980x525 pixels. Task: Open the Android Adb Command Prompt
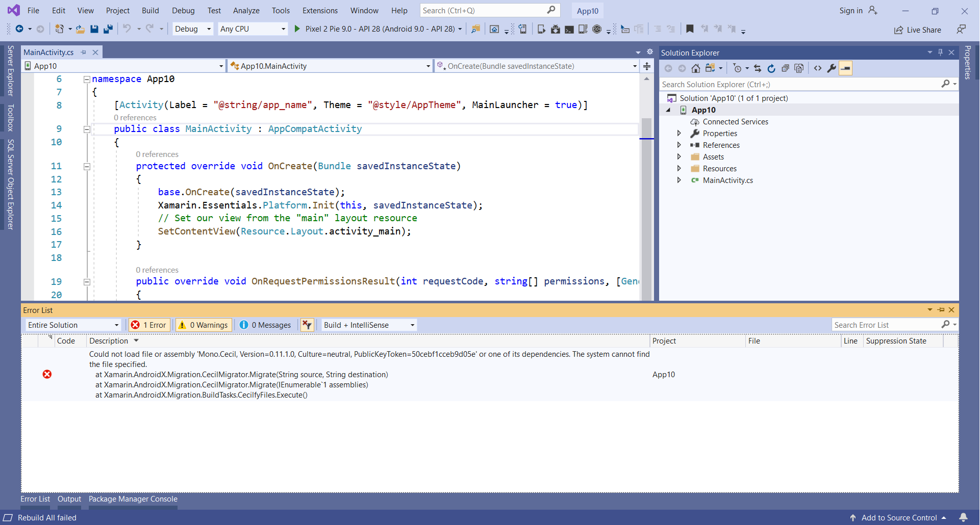569,29
